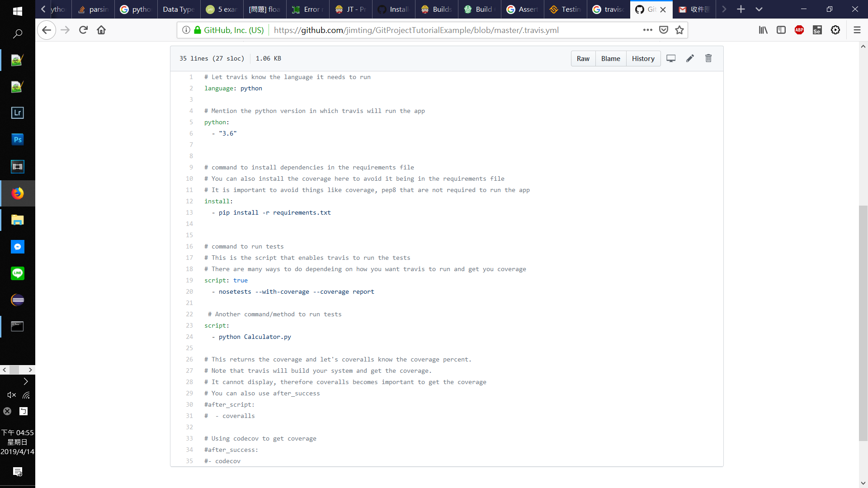
Task: Open file in GitHub Desktop icon
Action: coord(671,58)
